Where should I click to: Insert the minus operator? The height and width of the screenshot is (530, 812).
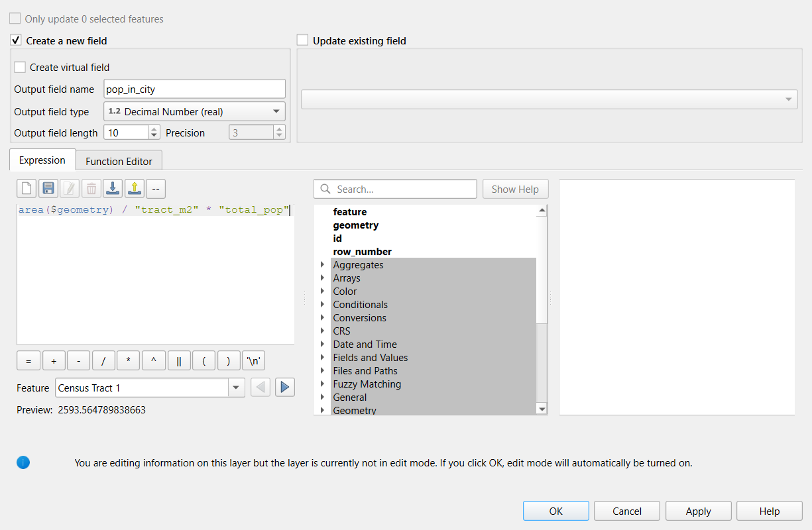pyautogui.click(x=79, y=361)
